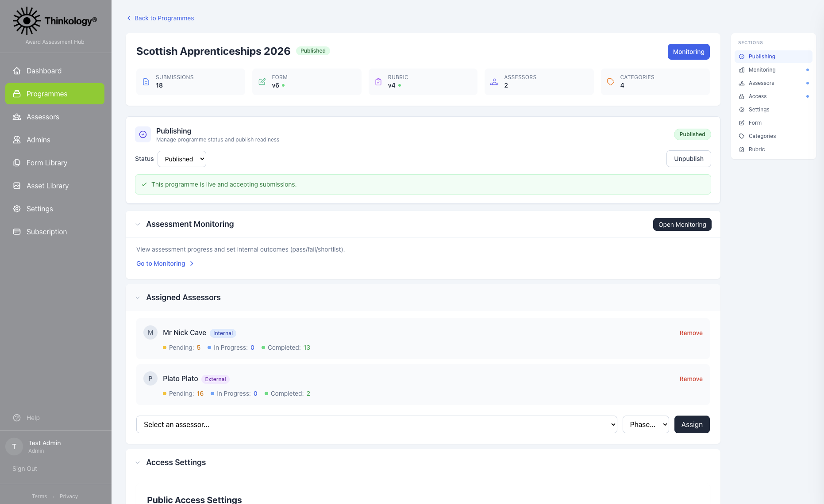Open Admins page from sidebar
824x504 pixels.
point(55,140)
